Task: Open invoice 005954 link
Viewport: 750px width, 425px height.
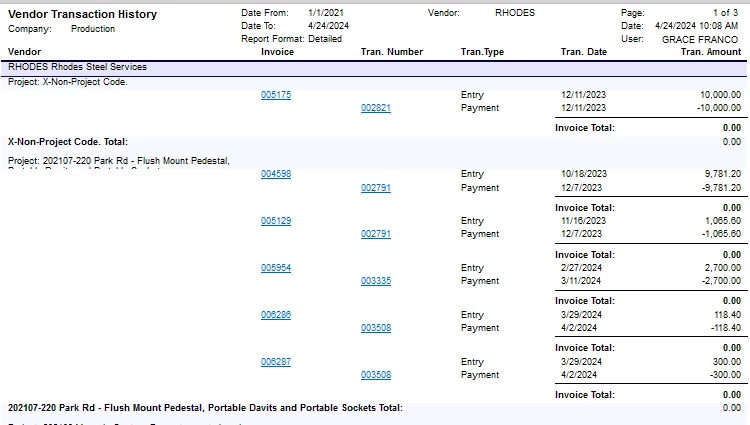Action: [x=276, y=268]
